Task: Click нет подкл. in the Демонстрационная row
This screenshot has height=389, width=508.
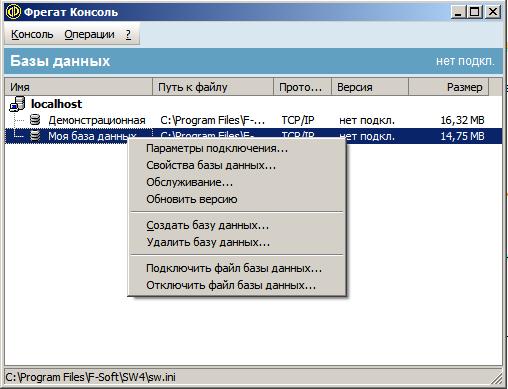Action: [367, 120]
